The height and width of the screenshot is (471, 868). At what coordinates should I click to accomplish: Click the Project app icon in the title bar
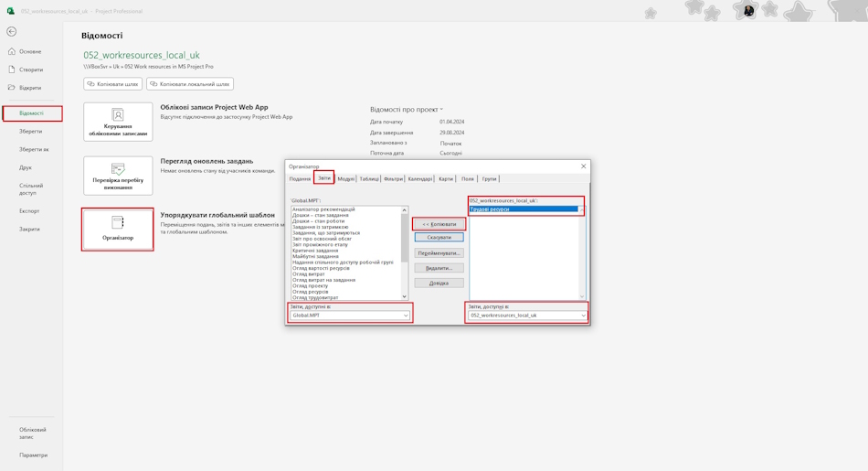11,11
